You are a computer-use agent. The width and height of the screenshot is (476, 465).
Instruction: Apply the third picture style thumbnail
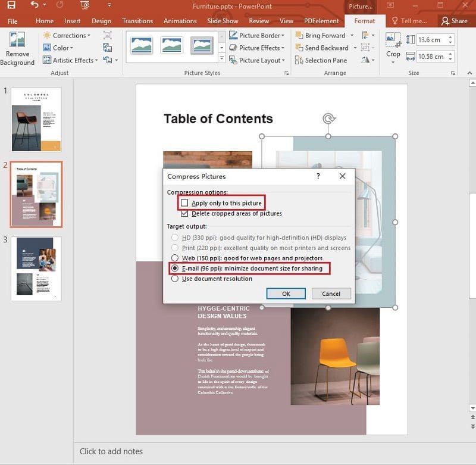point(202,46)
